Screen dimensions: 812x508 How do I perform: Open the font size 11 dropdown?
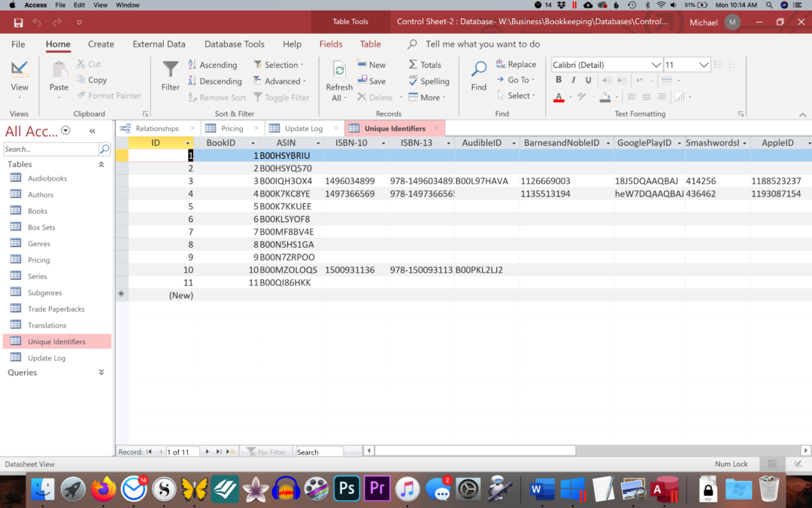click(703, 65)
